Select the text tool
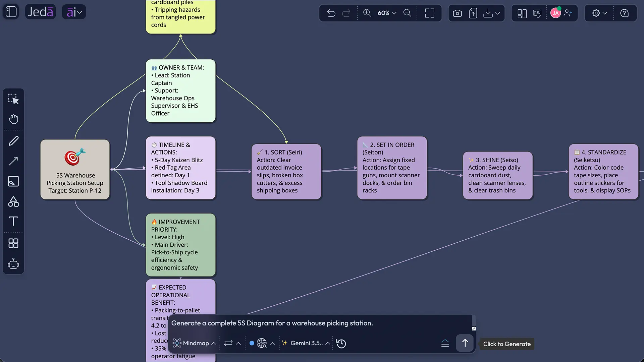644x362 pixels. (13, 221)
